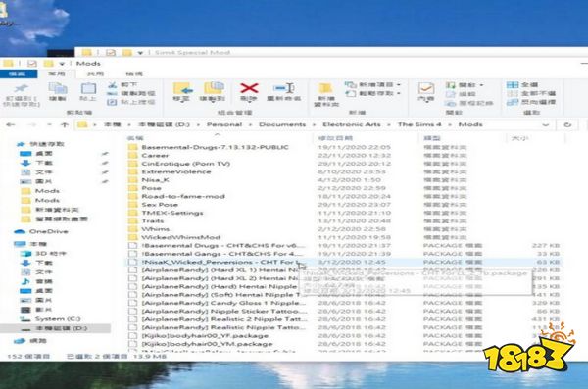This screenshot has width=588, height=389.
Task: Click Select all (全選) in ribbon
Action: 522,85
